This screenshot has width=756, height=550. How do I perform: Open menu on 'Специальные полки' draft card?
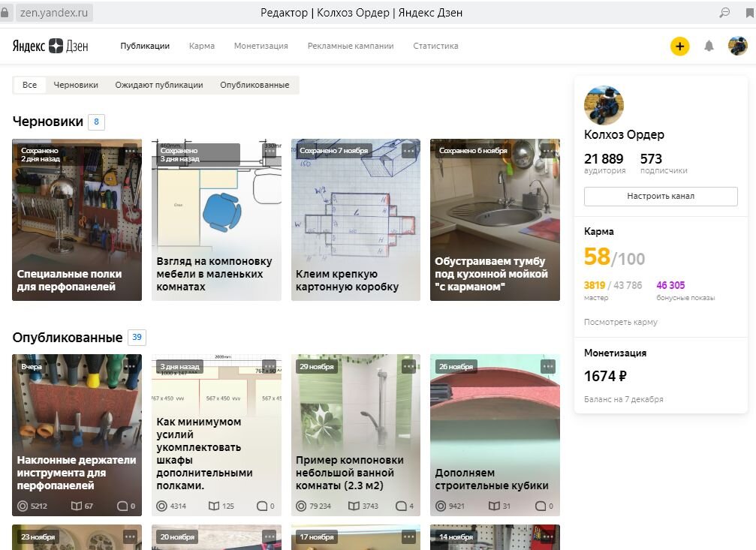130,151
